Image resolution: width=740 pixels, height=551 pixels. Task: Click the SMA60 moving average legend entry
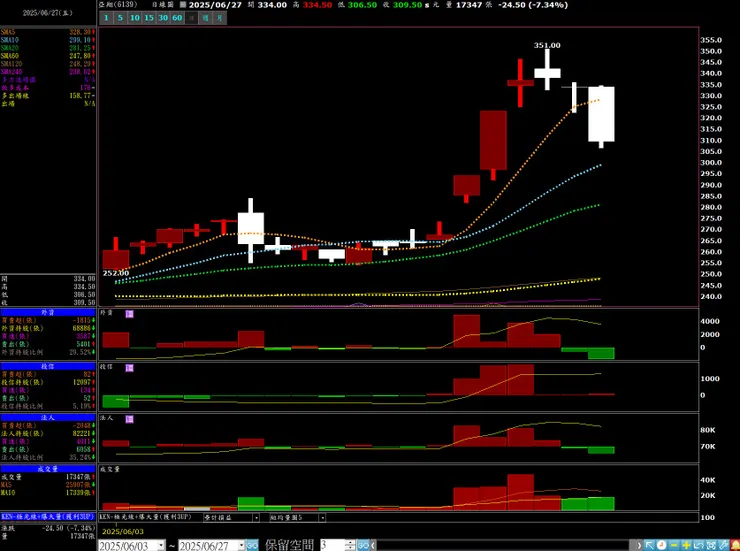48,56
